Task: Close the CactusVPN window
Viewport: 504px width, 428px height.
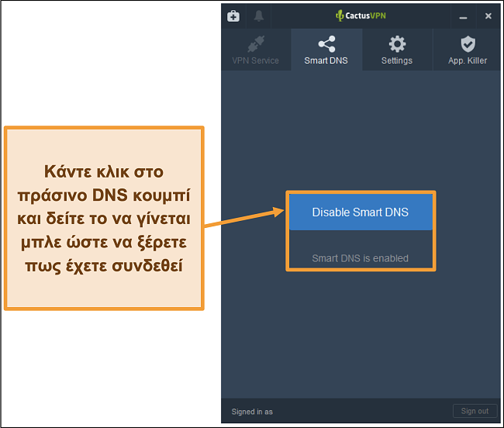Action: [x=488, y=16]
